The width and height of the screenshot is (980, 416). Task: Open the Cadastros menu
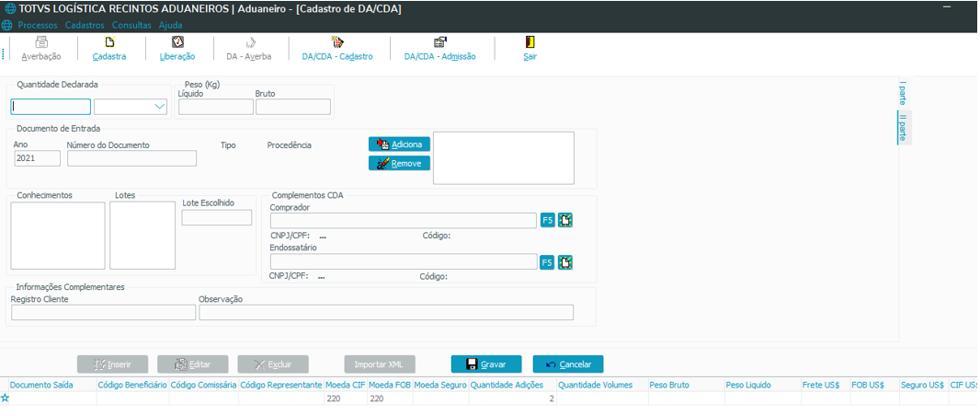click(85, 26)
